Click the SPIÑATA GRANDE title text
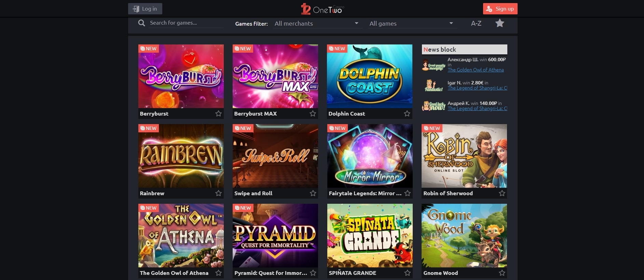Image resolution: width=644 pixels, height=280 pixels. pos(352,273)
